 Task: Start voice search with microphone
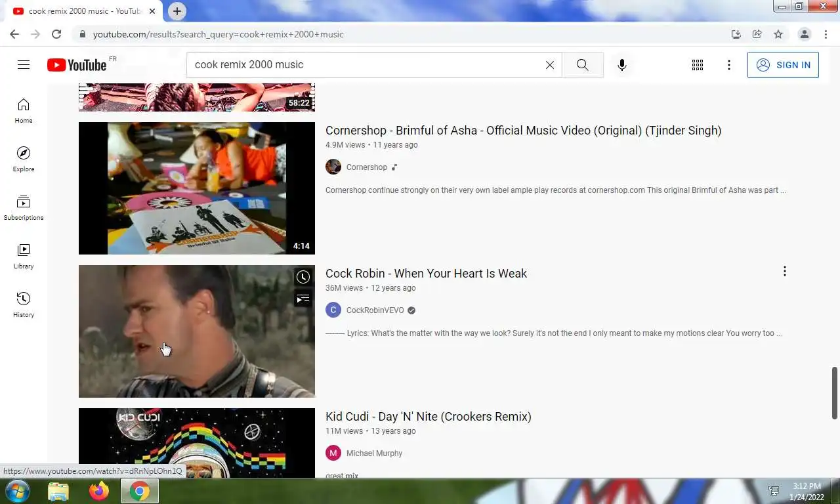(622, 65)
